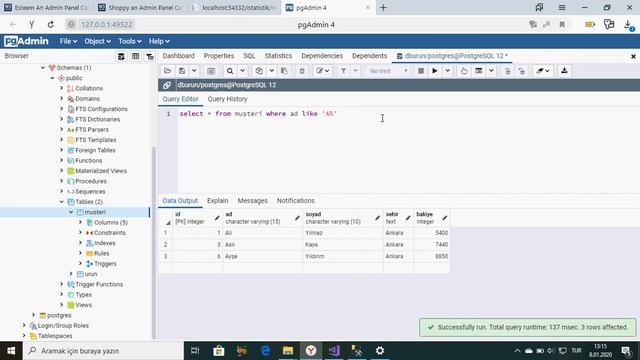Click the Browser panel View Data grid icon
The height and width of the screenshot is (360, 640).
[136, 56]
